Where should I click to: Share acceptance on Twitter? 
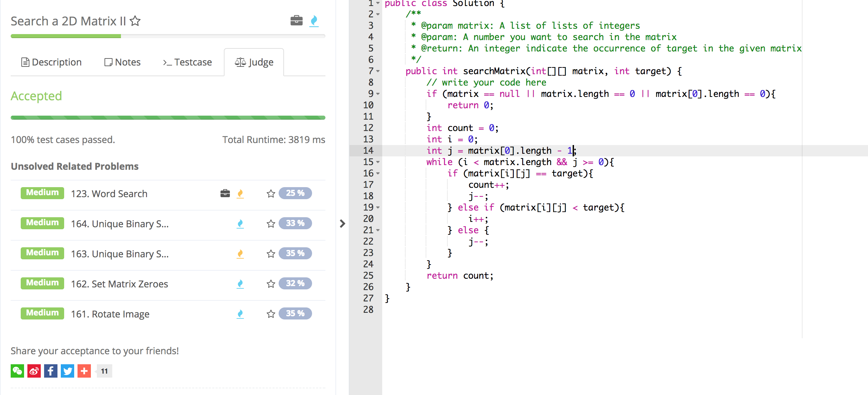pos(67,371)
